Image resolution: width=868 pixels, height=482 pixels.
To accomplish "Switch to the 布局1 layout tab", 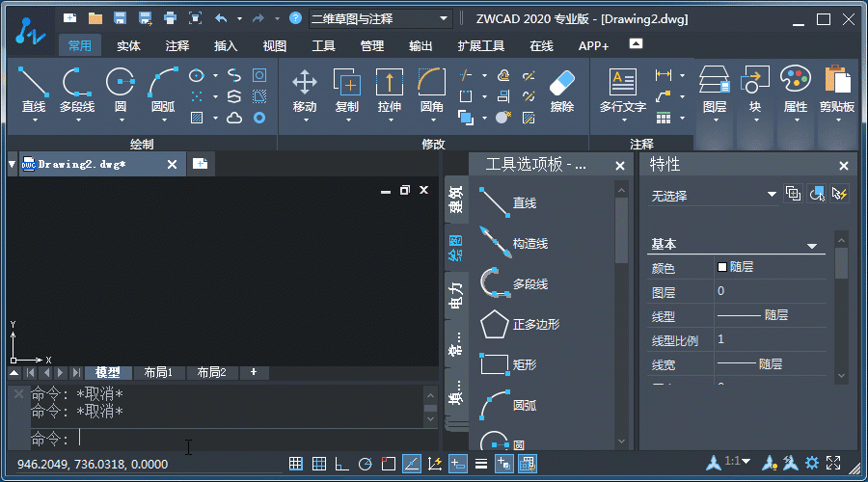I will tap(158, 372).
